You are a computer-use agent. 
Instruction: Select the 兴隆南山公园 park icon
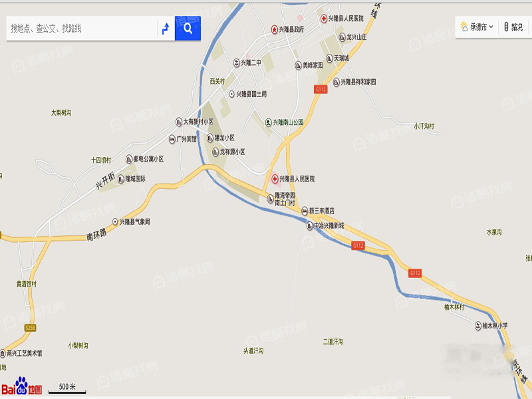(269, 122)
